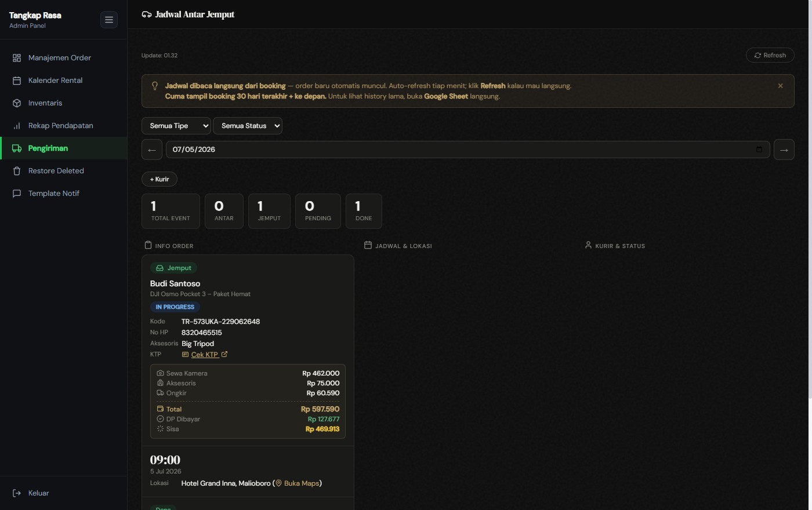The width and height of the screenshot is (812, 510).
Task: Click remaining amount Rp 469.913
Action: point(322,429)
